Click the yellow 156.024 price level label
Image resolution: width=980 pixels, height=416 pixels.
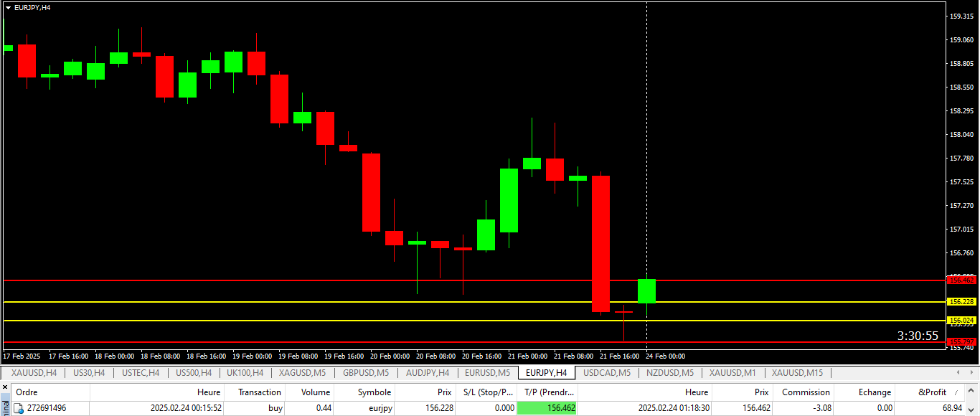point(961,321)
